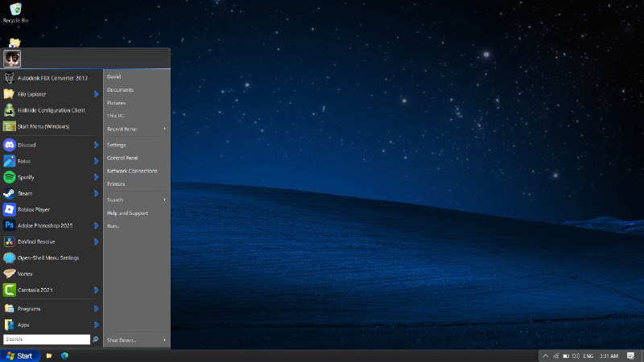Click the Start button
Screen dimensions: 644x362
19,356
